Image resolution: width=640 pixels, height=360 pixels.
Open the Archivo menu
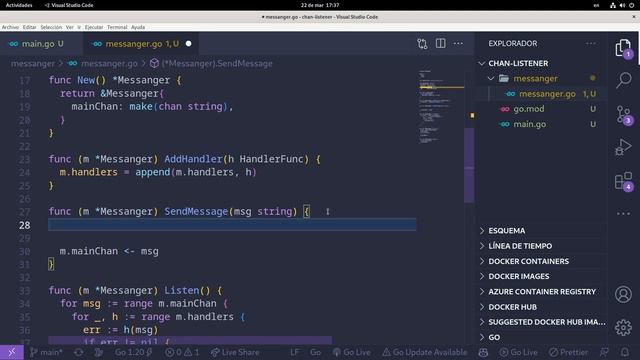coord(10,27)
